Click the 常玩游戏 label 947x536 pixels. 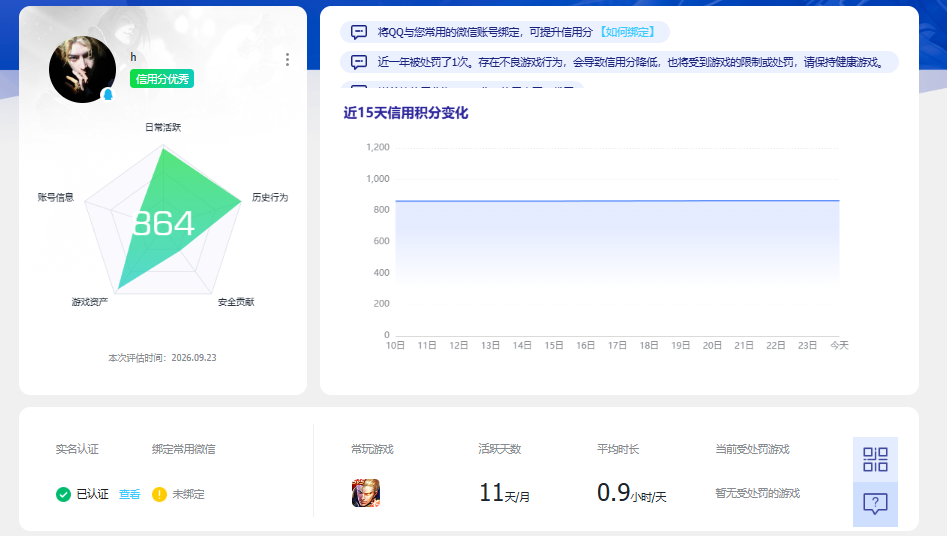pyautogui.click(x=372, y=449)
